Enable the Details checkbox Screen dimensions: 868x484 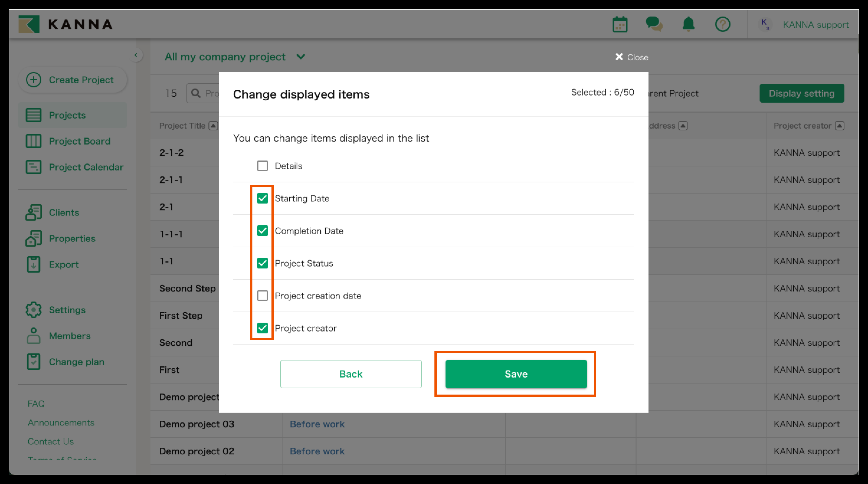(262, 166)
